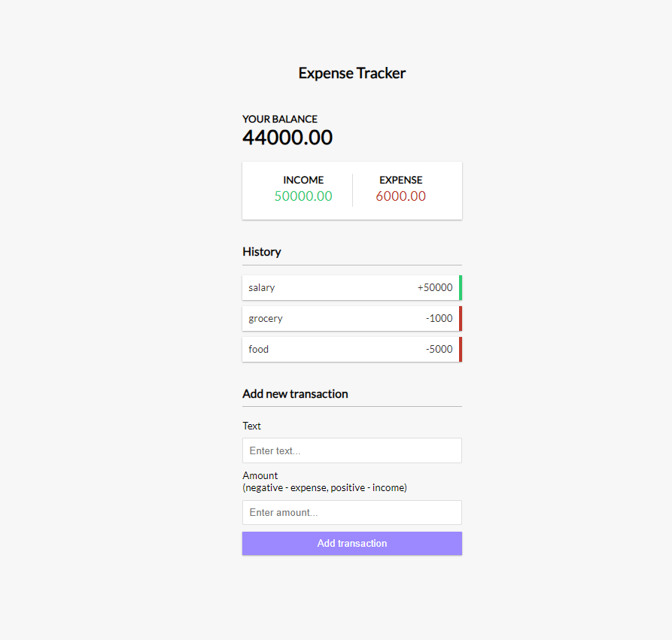Select the food history entry name
Viewport: 672px width, 640px height.
(259, 349)
